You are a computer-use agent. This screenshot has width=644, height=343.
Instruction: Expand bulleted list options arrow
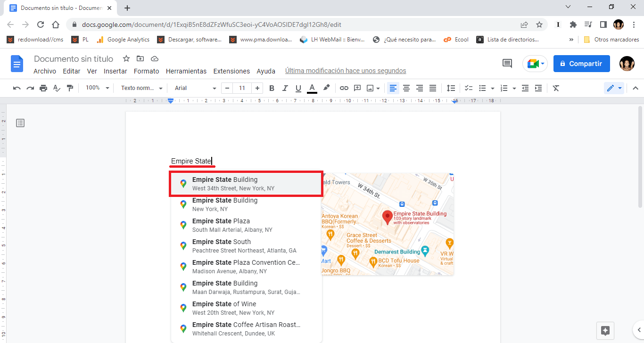point(492,88)
